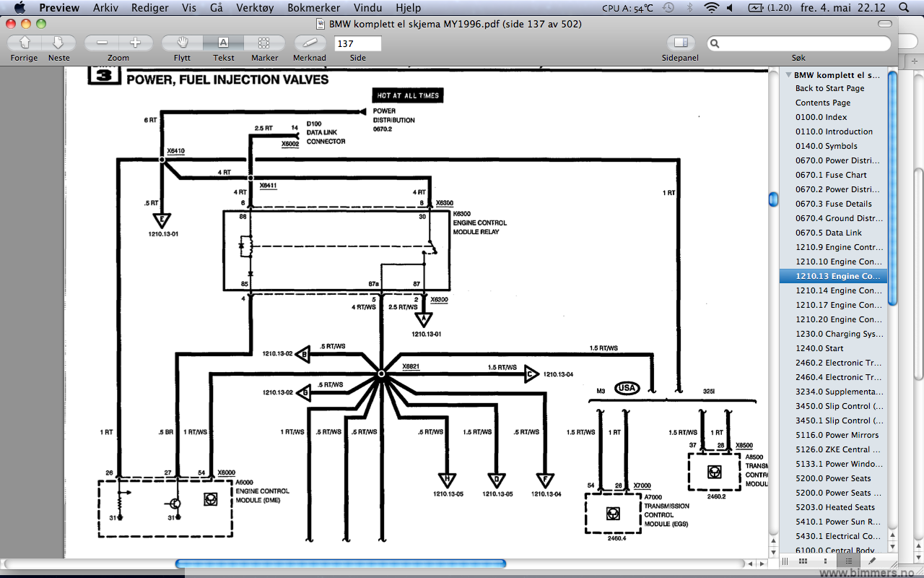Click the Wi-Fi status icon
The width and height of the screenshot is (924, 578).
tap(712, 8)
